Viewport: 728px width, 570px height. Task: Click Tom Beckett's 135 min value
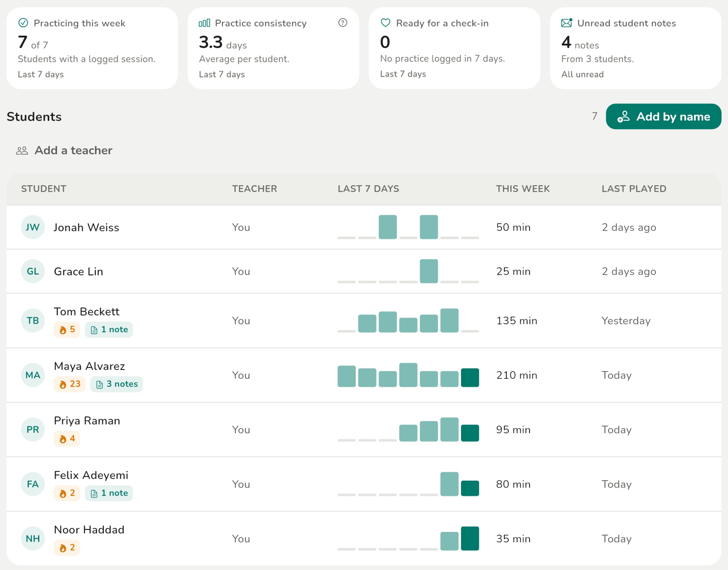coord(516,321)
